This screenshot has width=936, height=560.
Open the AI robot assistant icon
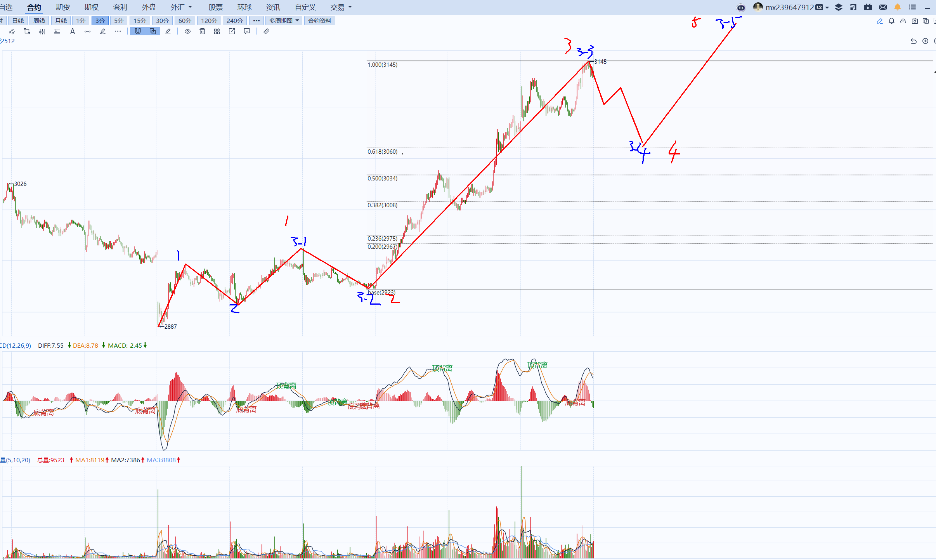coord(741,7)
